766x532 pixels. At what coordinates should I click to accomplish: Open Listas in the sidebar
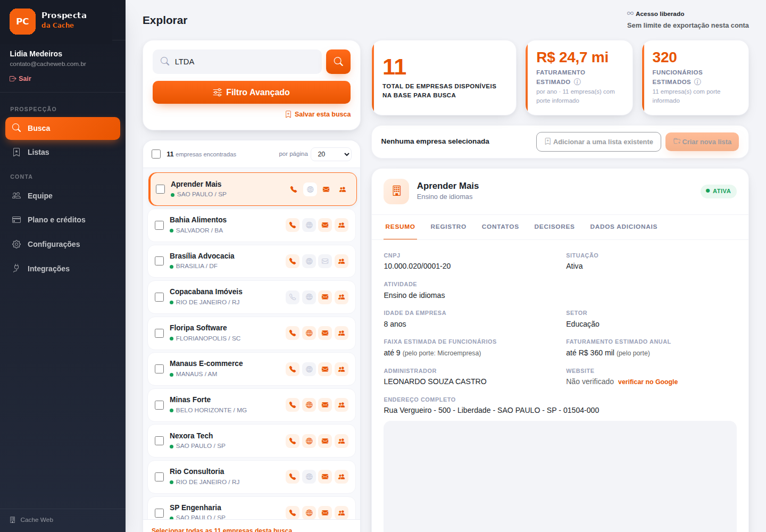(x=63, y=152)
